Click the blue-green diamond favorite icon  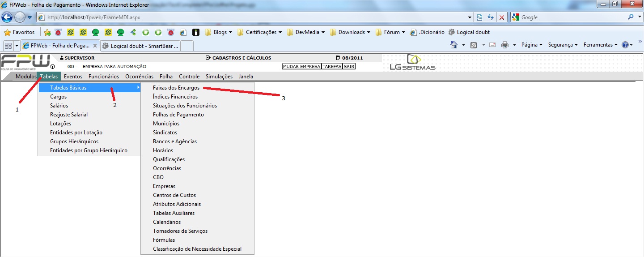tap(133, 32)
